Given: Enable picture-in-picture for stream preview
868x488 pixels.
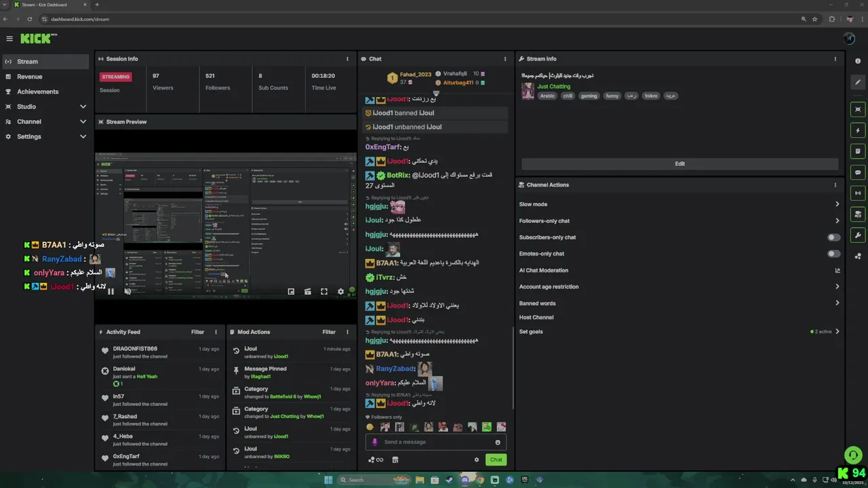Looking at the screenshot, I should tap(291, 291).
